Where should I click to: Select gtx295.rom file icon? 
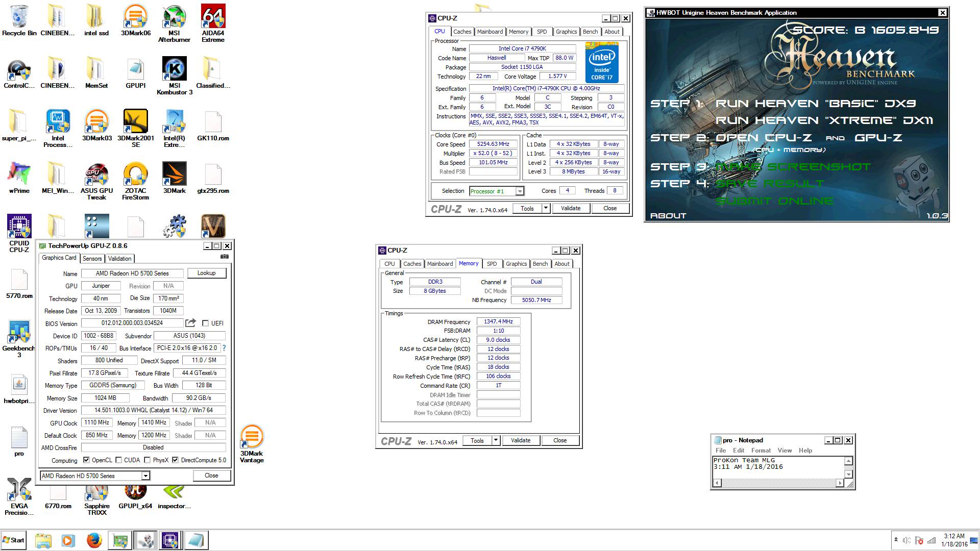tap(213, 178)
